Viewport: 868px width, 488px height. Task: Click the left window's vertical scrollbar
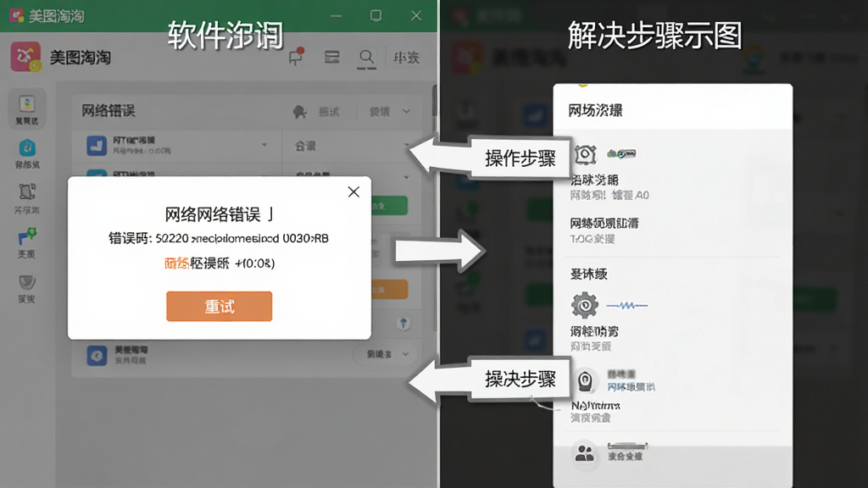click(x=435, y=100)
